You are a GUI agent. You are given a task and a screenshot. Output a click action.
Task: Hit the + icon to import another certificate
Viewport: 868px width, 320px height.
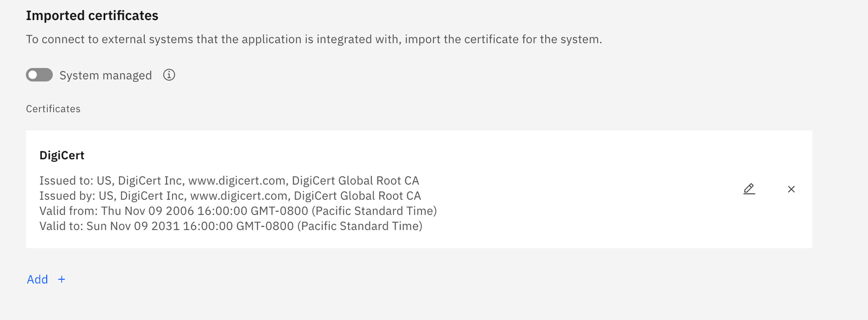pos(61,279)
